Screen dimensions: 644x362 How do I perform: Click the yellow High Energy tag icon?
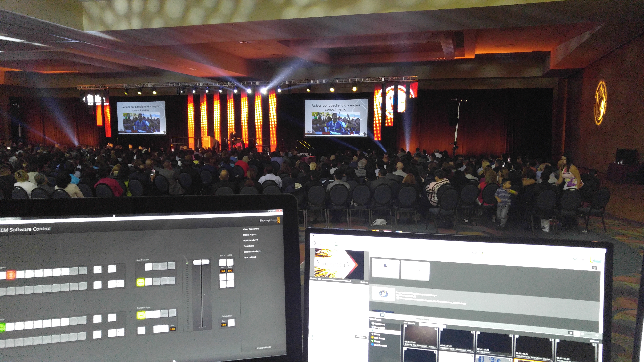[373, 338]
